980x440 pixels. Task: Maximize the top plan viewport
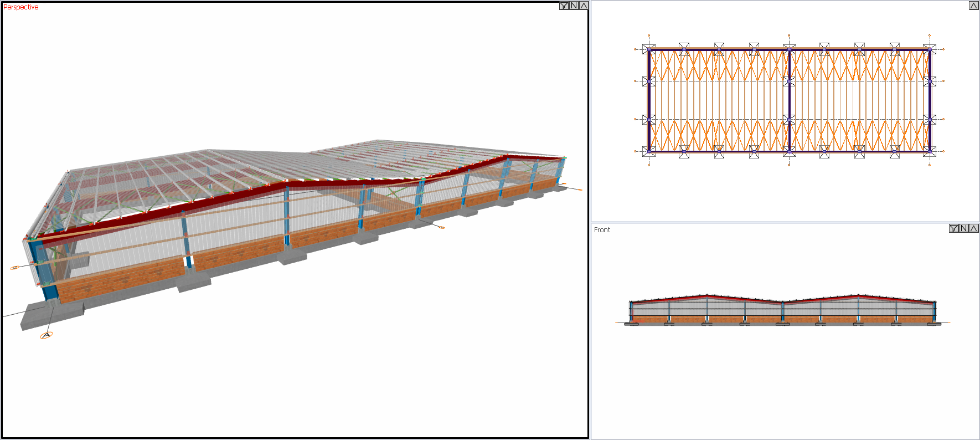point(974,6)
